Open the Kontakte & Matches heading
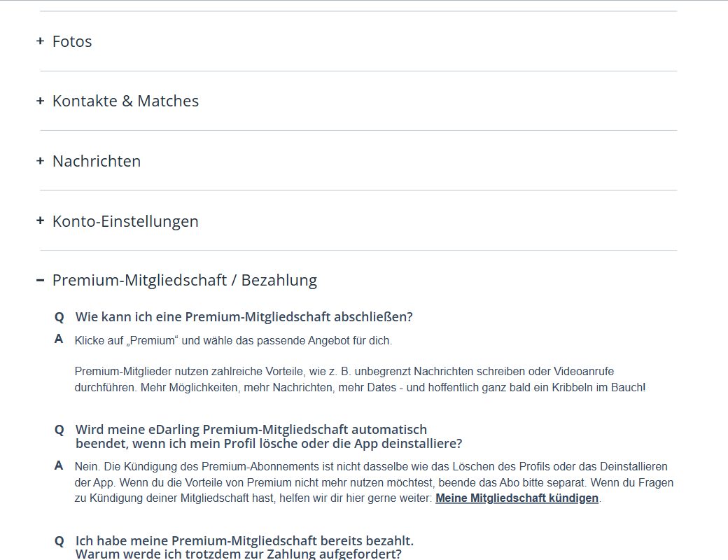This screenshot has width=728, height=560. (x=125, y=101)
